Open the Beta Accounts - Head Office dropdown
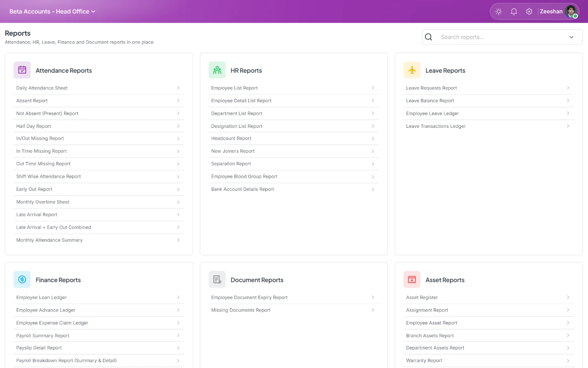The image size is (588, 368). click(52, 11)
